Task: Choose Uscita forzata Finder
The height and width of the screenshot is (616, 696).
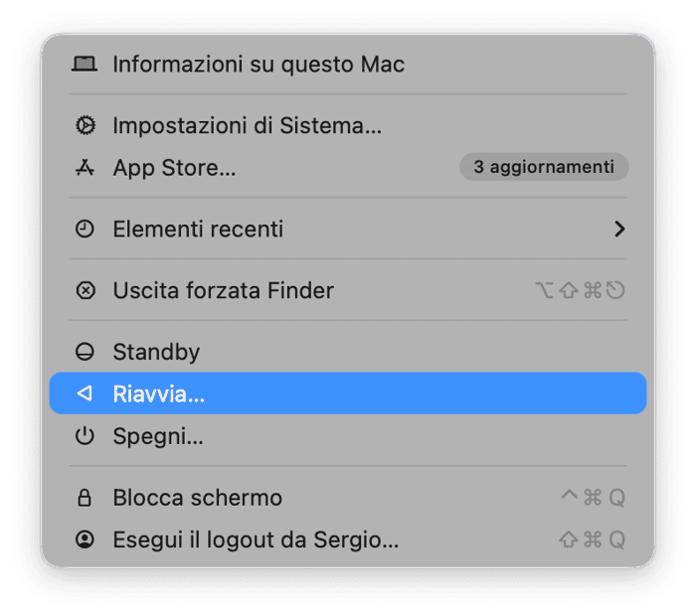Action: click(223, 291)
